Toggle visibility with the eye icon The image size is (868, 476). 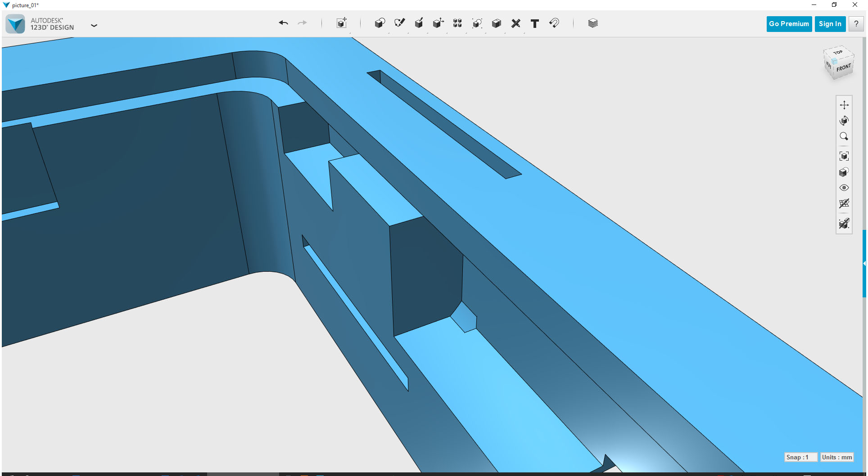pyautogui.click(x=844, y=187)
